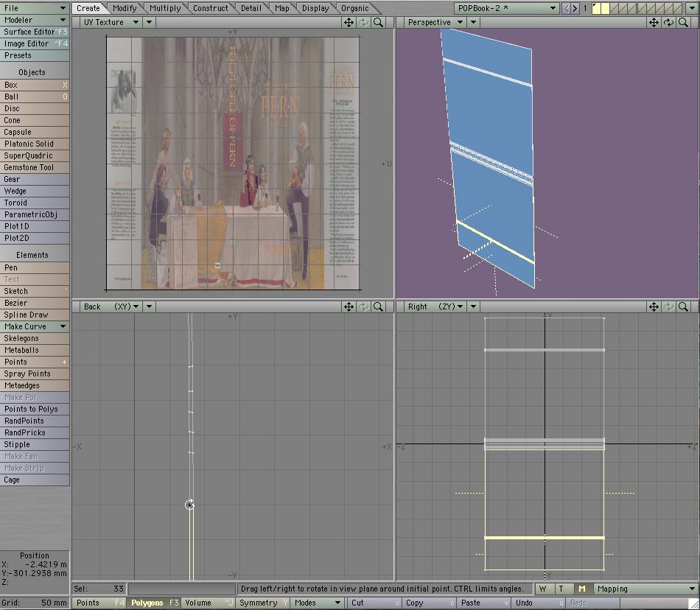Switch to the Multiply tab
Screen dimensions: 700x610
(165, 8)
